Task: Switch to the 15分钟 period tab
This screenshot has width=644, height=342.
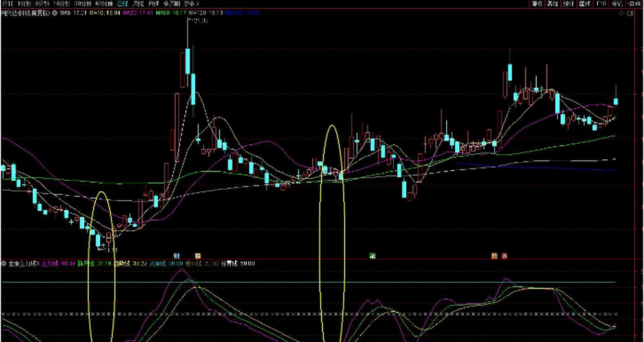Action: pyautogui.click(x=62, y=4)
